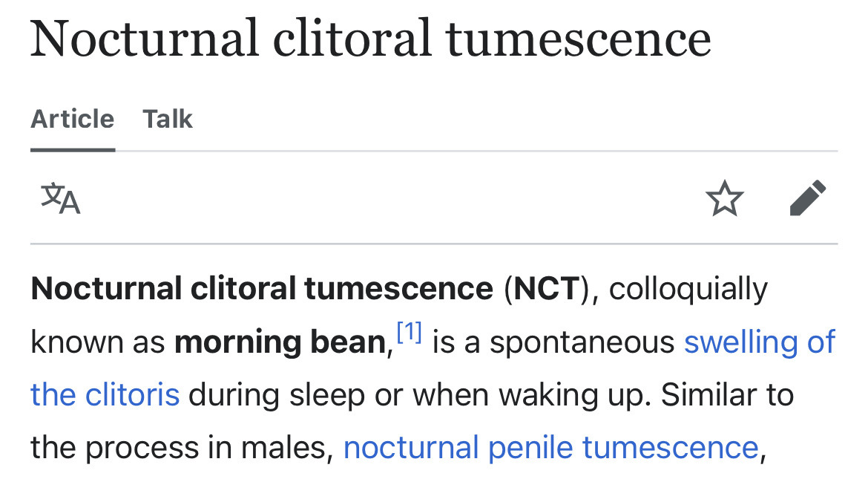868x479 pixels.
Task: Switch to the Article tab
Action: coord(73,119)
